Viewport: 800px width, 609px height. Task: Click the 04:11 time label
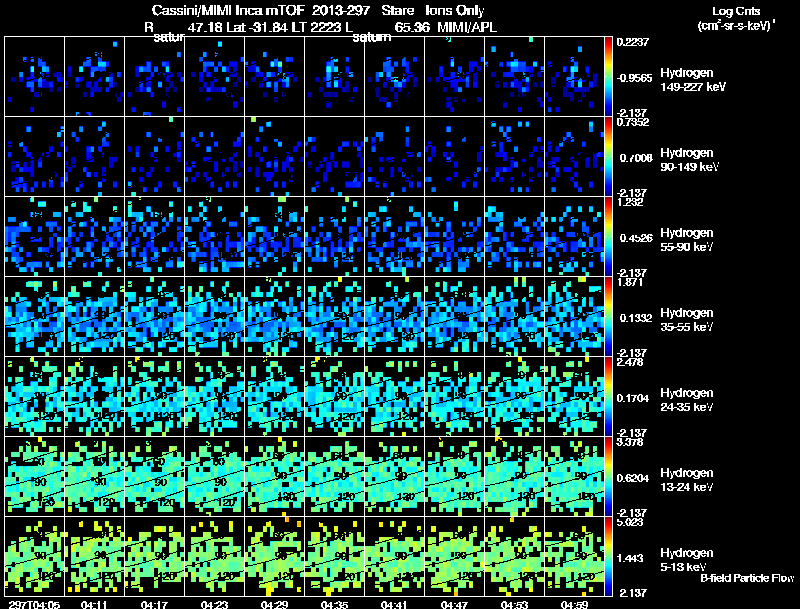pyautogui.click(x=94, y=604)
